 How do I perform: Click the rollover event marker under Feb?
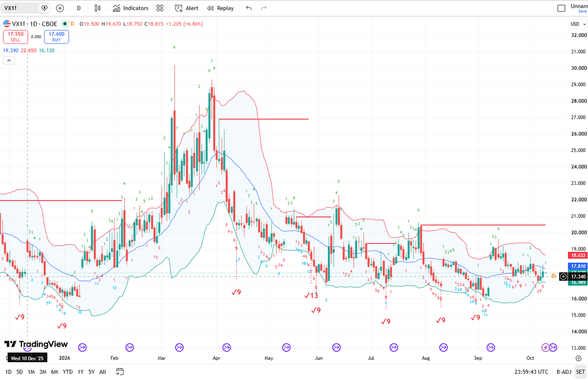tap(129, 348)
